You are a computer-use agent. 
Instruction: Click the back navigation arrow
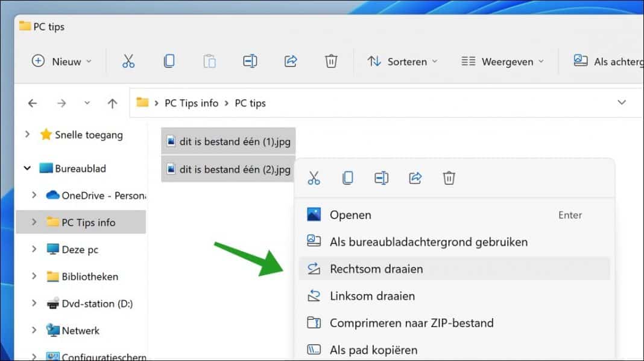pyautogui.click(x=32, y=103)
